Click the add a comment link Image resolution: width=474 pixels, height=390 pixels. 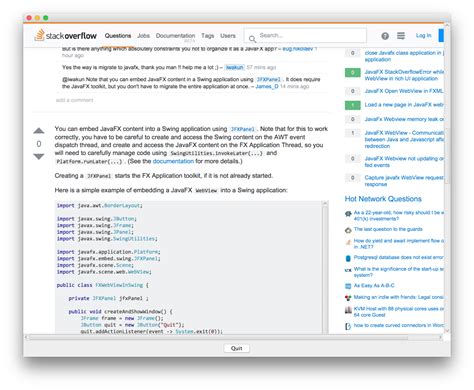[74, 100]
